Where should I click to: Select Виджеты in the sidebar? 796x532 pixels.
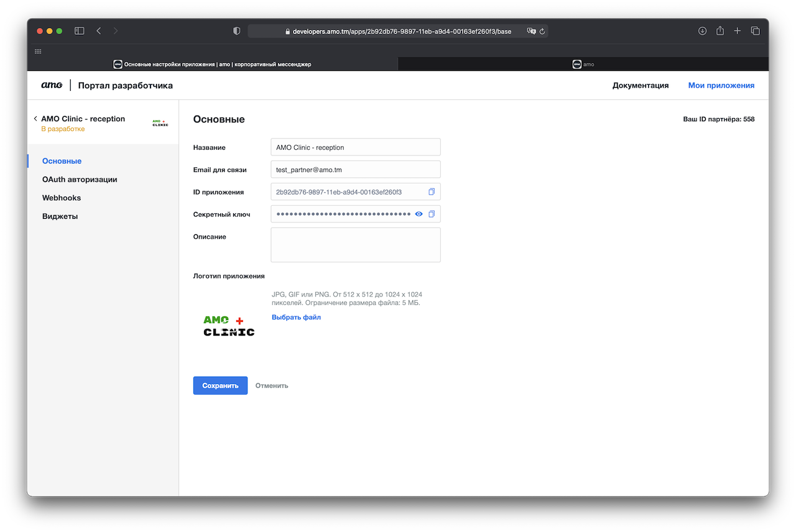point(60,216)
